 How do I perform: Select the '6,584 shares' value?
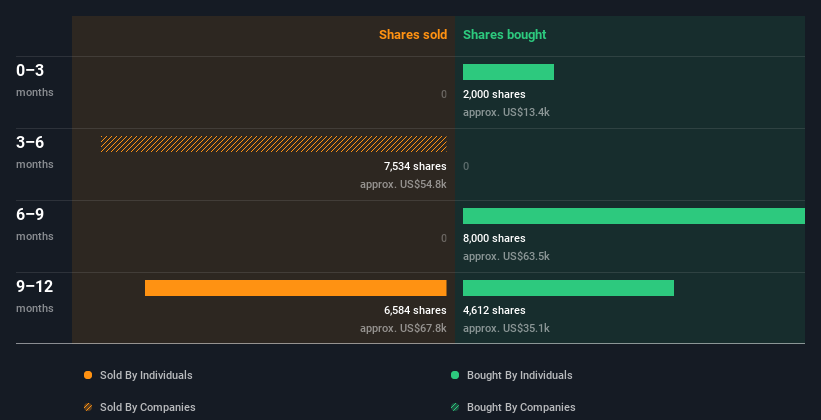[x=415, y=310]
